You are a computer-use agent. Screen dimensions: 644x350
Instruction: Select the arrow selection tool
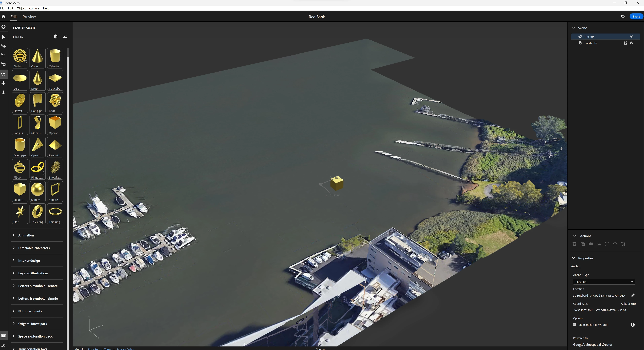4,37
